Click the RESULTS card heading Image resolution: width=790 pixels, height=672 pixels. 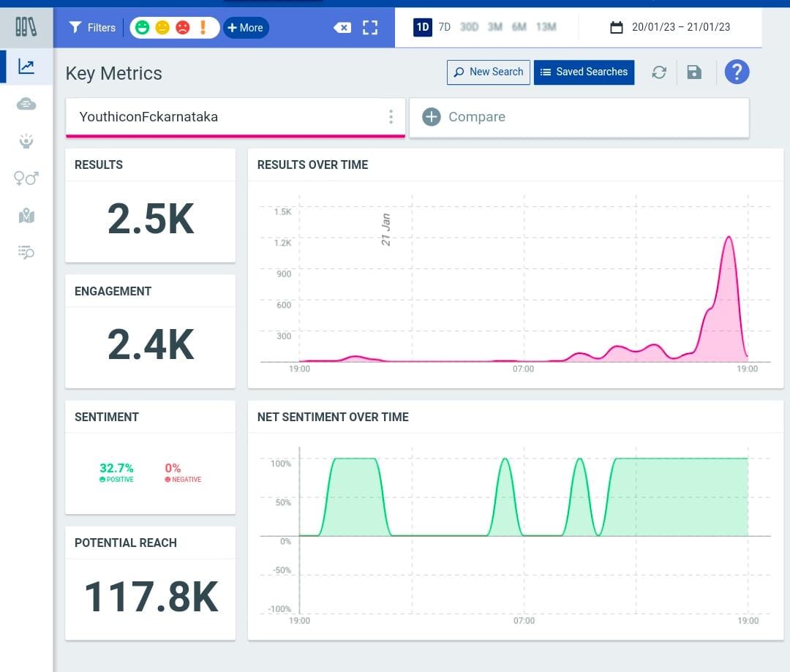click(x=98, y=165)
